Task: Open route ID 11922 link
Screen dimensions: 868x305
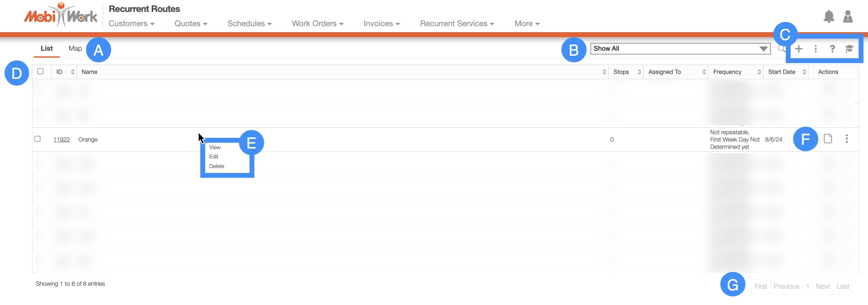Action: coord(61,140)
